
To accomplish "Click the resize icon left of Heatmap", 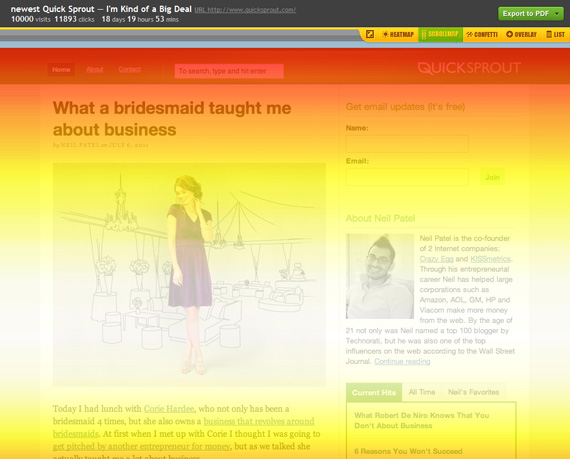I will pyautogui.click(x=370, y=34).
